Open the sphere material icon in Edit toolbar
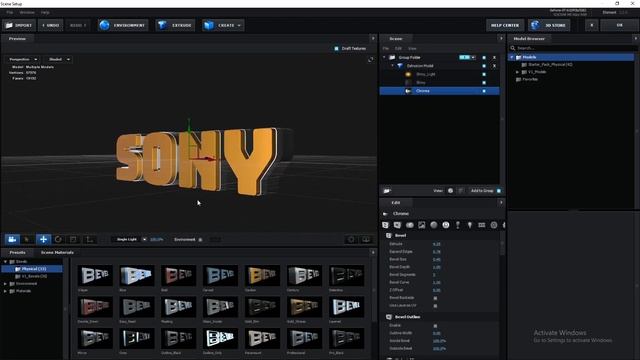The image size is (640, 360). (x=433, y=225)
